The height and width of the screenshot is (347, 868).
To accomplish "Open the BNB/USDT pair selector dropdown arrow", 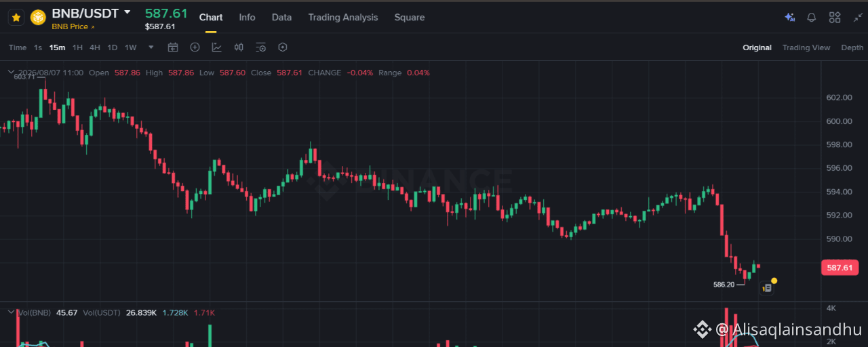I will click(127, 12).
